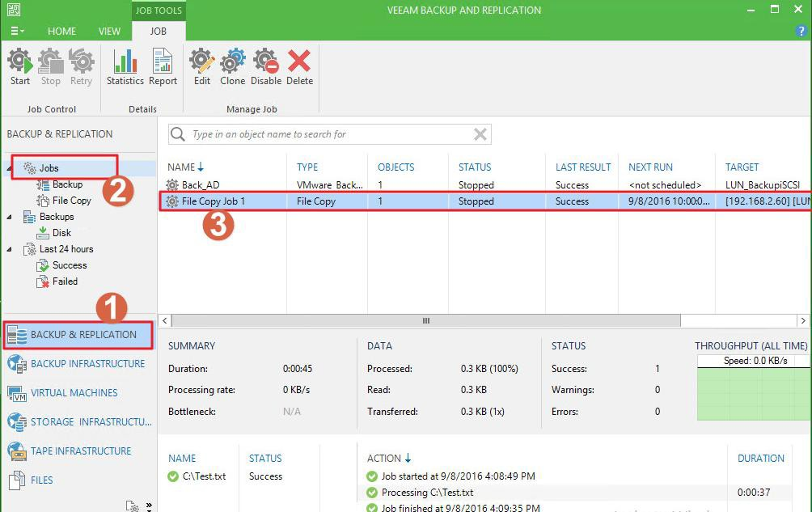Collapse the Last 24 hours node
Viewport: 812px width, 512px height.
point(11,249)
